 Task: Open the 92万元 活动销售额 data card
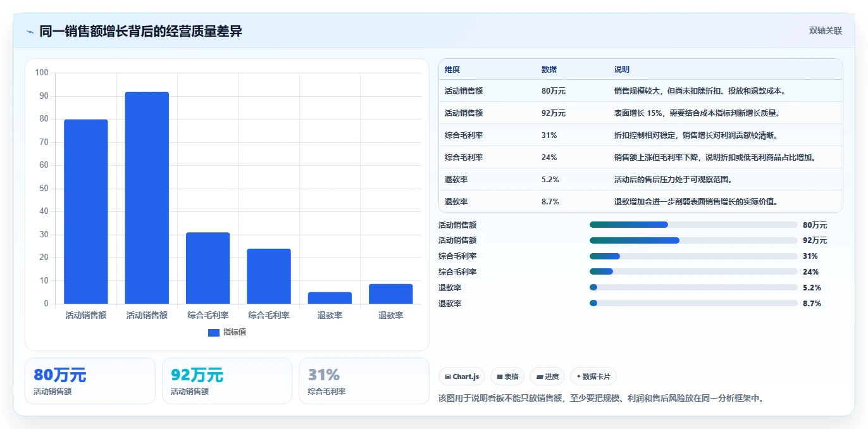[227, 381]
